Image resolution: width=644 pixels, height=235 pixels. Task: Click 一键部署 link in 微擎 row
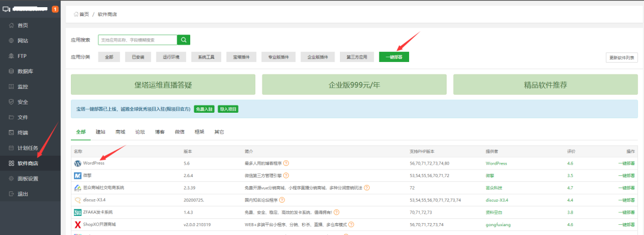click(x=626, y=175)
